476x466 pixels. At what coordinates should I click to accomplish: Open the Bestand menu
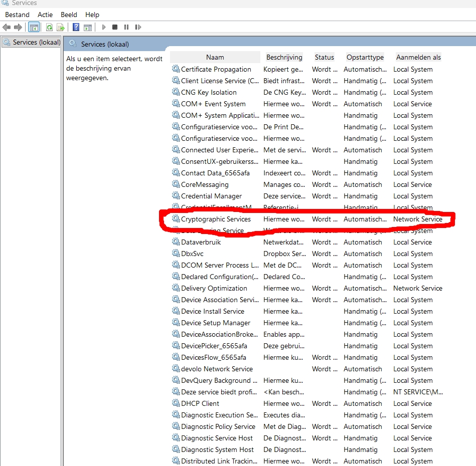tap(17, 15)
